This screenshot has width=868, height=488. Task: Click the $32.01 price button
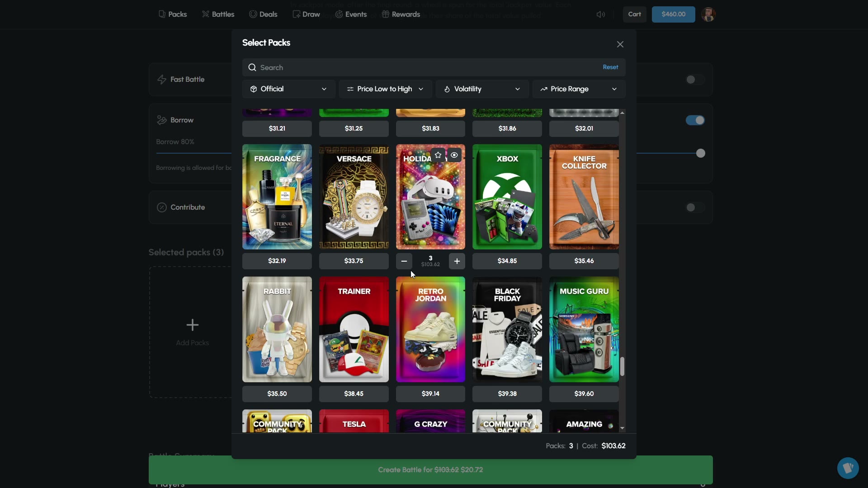point(584,129)
